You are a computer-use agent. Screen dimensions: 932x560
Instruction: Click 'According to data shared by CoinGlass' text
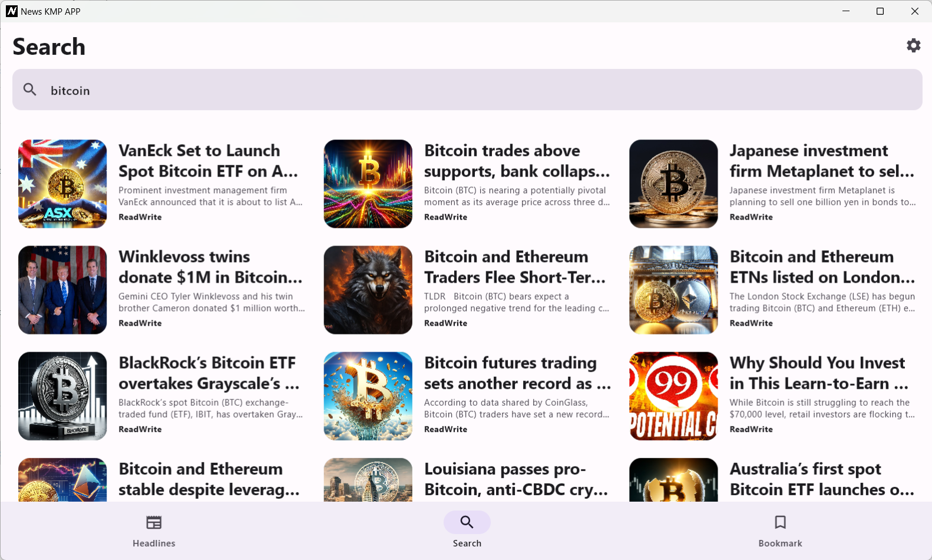click(x=506, y=403)
